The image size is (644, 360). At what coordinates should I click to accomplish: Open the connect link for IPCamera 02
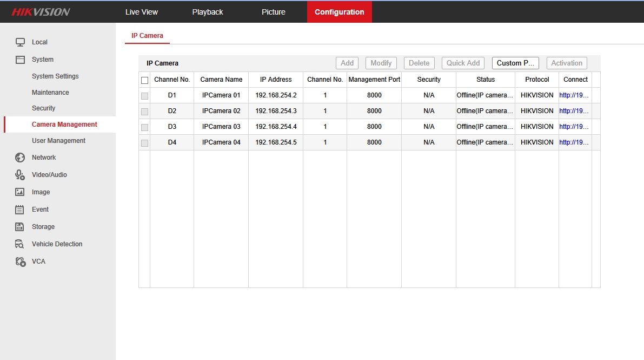[x=574, y=111]
